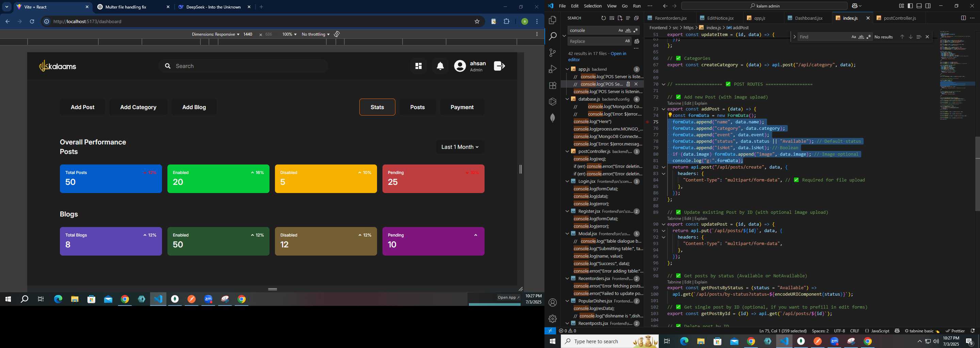This screenshot has width=980, height=348.
Task: Toggle Find in Selection in Find widget
Action: (919, 37)
